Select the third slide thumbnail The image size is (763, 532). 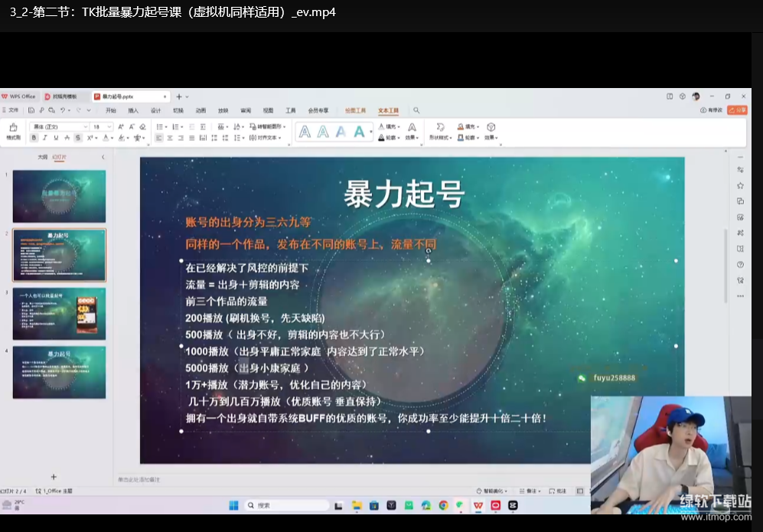[59, 314]
